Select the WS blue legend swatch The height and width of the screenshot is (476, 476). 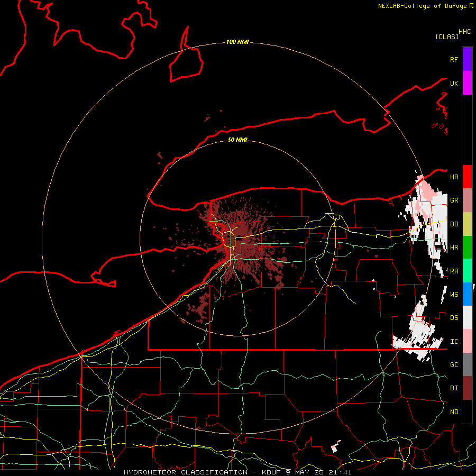tap(467, 294)
